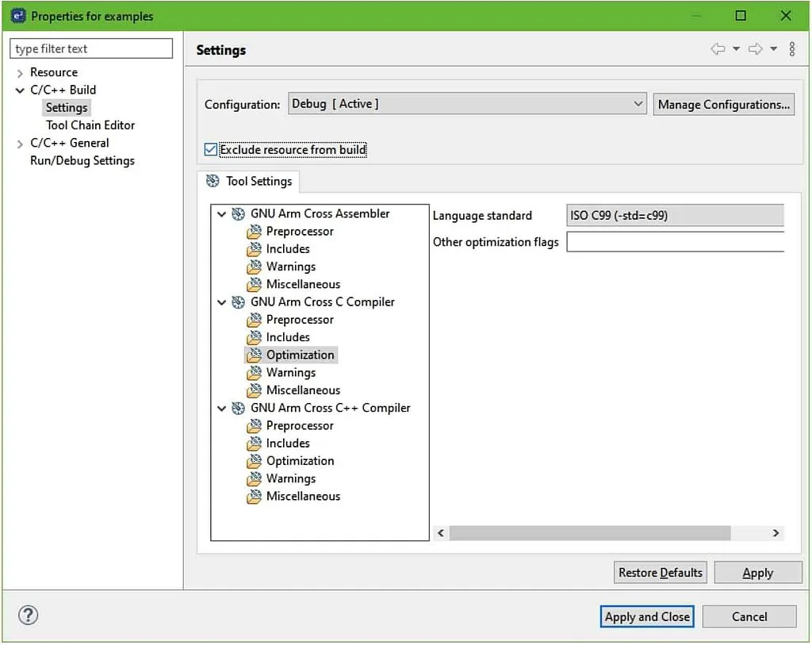
Task: Select the Miscellaneous icon under C++ Compiler
Action: tap(254, 496)
